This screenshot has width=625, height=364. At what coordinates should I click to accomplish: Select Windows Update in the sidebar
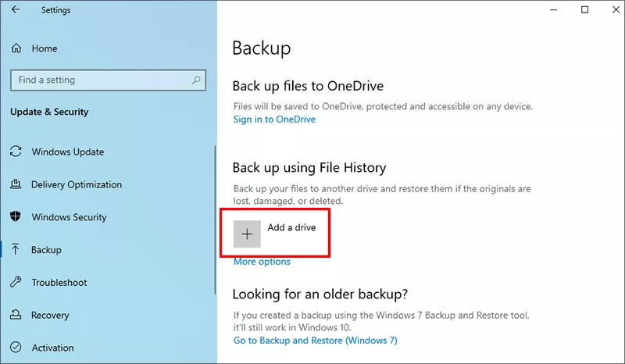point(67,152)
